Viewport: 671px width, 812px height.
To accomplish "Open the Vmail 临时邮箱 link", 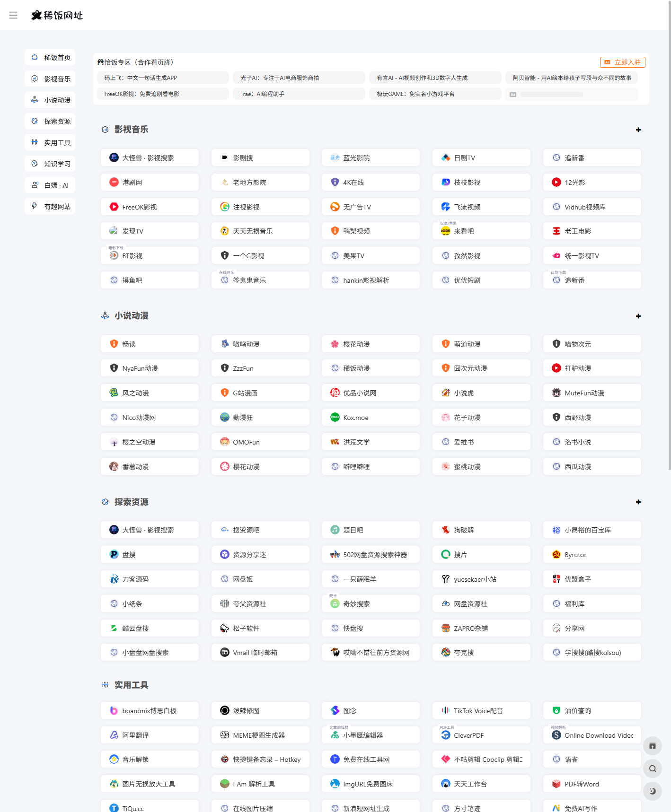I will pos(260,652).
